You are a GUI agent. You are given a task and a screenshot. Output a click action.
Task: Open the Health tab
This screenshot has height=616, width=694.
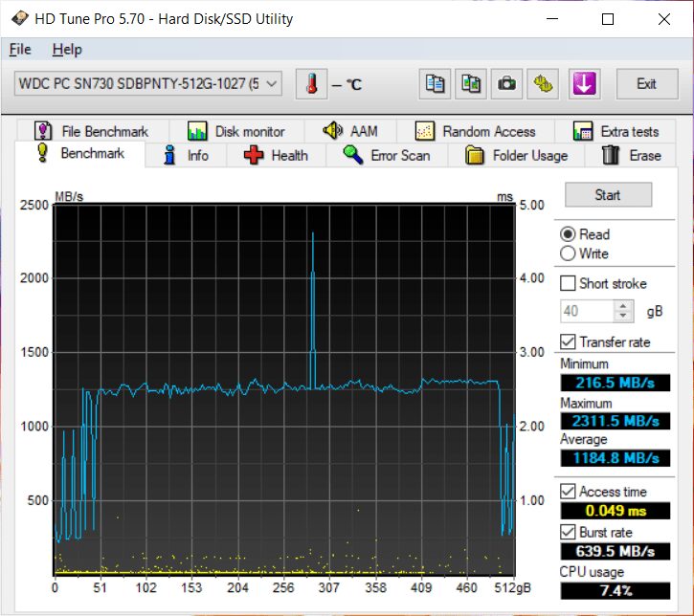coord(277,155)
